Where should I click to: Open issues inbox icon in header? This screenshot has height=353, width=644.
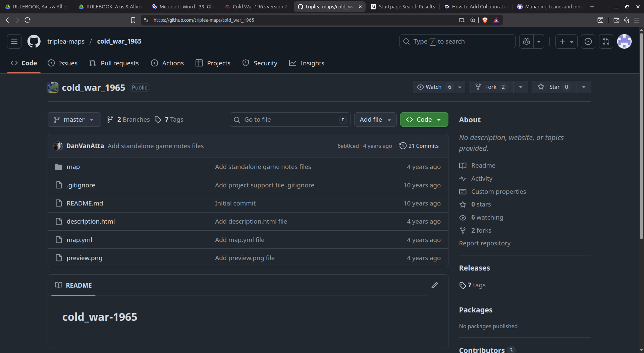588,42
